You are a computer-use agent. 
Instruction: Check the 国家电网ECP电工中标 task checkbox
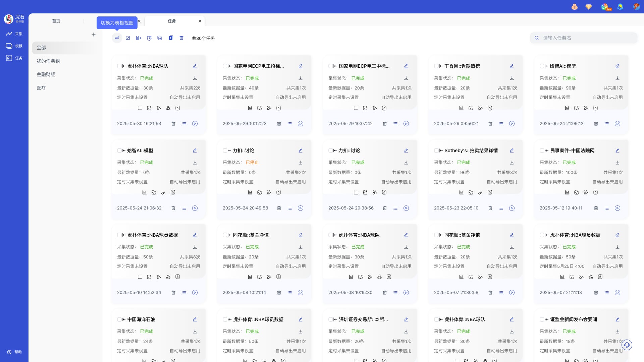click(x=330, y=66)
